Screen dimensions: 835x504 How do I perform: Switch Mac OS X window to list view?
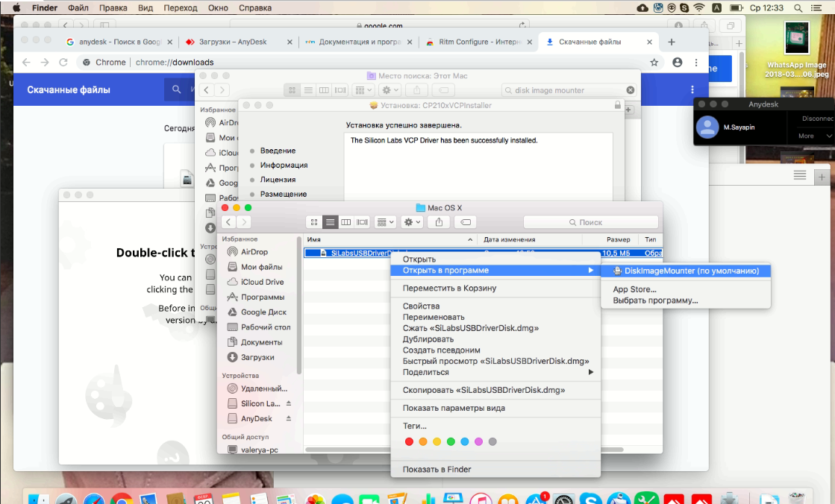coord(330,222)
